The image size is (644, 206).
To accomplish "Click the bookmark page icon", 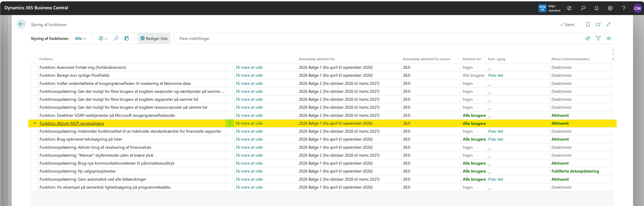I will [x=588, y=24].
